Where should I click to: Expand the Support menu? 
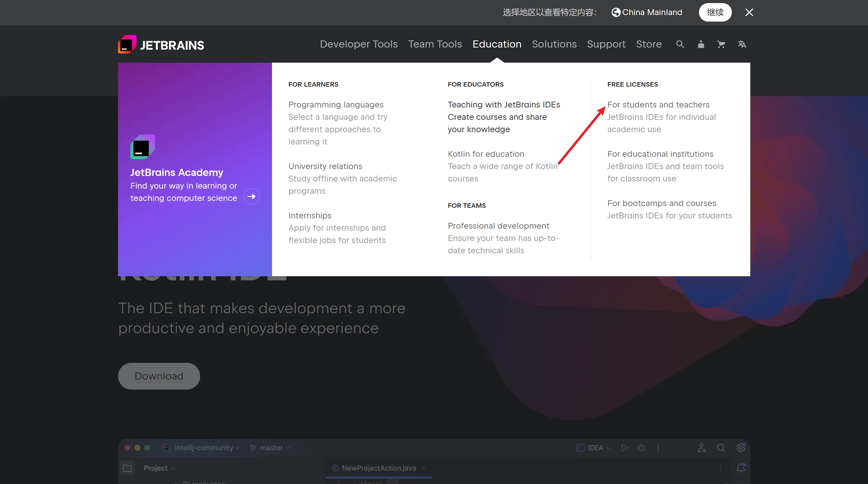(606, 44)
